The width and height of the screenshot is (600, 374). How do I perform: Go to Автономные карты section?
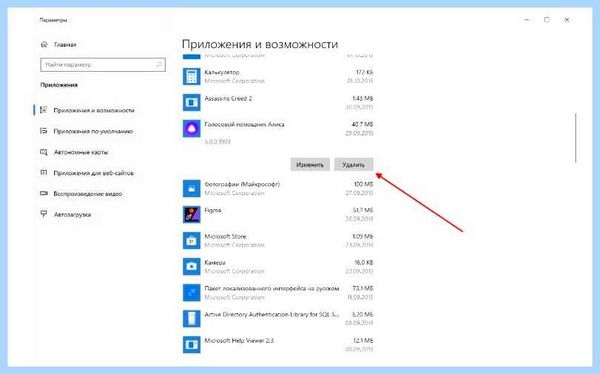(81, 152)
